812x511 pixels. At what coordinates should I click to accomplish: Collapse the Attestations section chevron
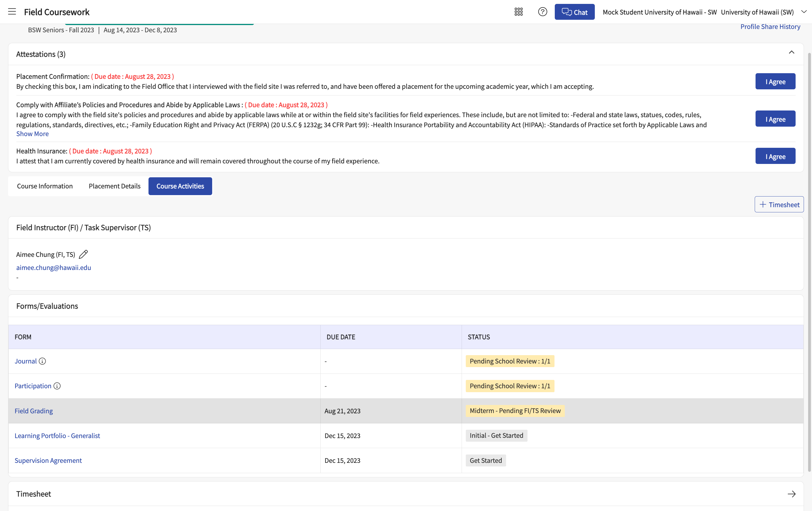(791, 52)
